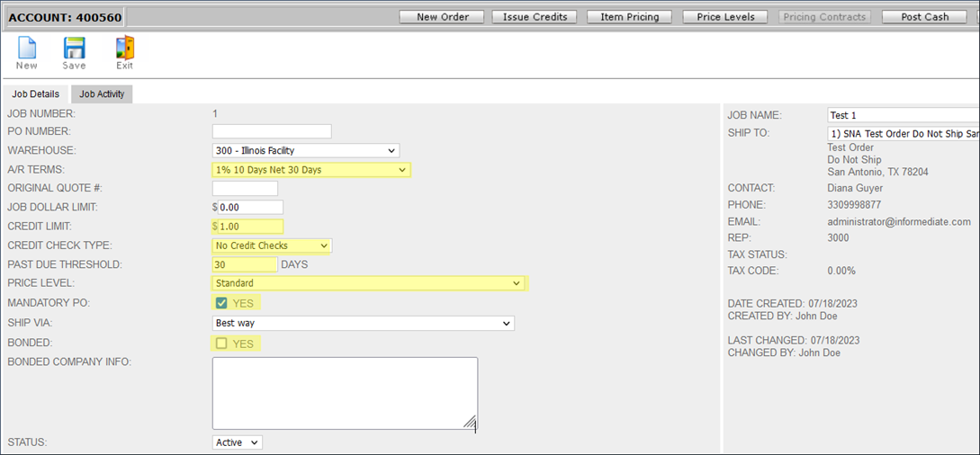Click the email administrator@informediate.com
980x455 pixels.
(x=899, y=221)
